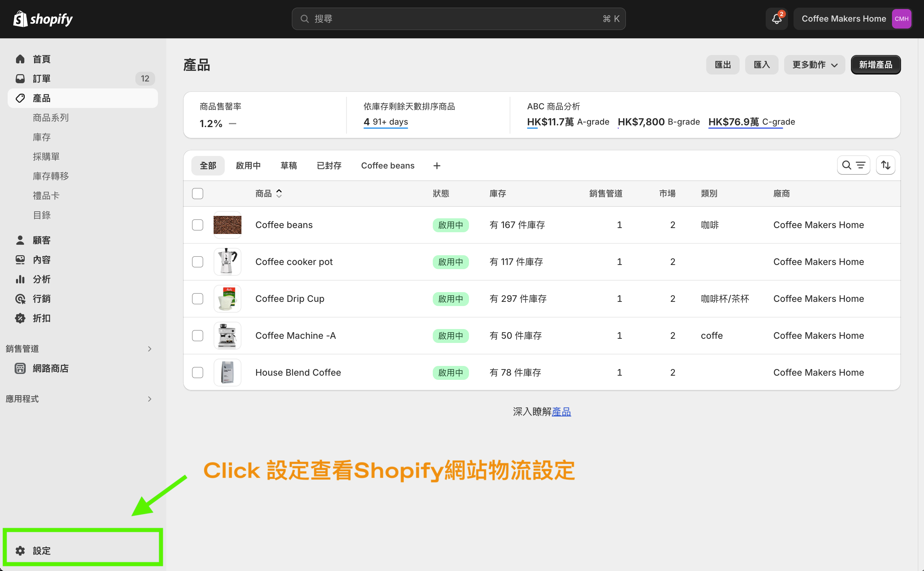
Task: Switch to the 已封存 tab
Action: 329,166
